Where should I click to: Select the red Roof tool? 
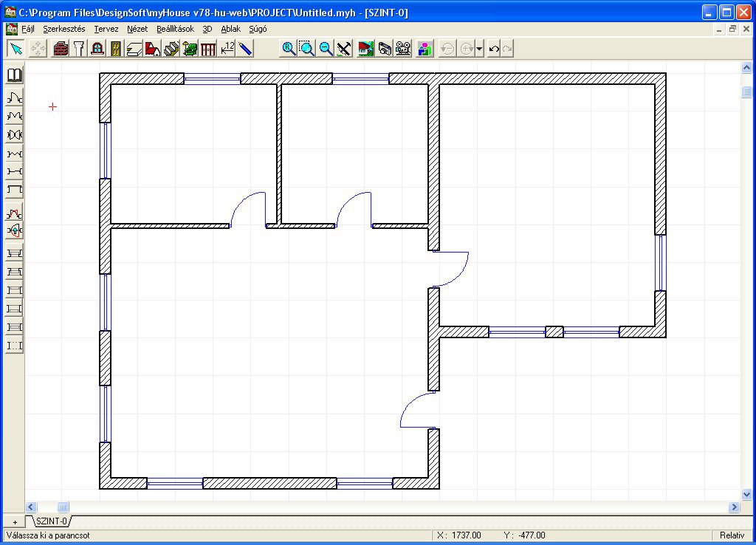pyautogui.click(x=152, y=49)
